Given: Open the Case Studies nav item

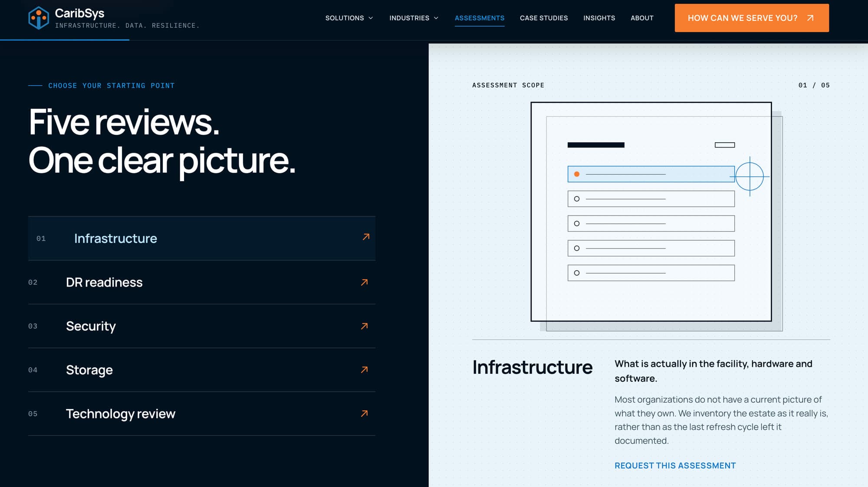Looking at the screenshot, I should tap(544, 18).
